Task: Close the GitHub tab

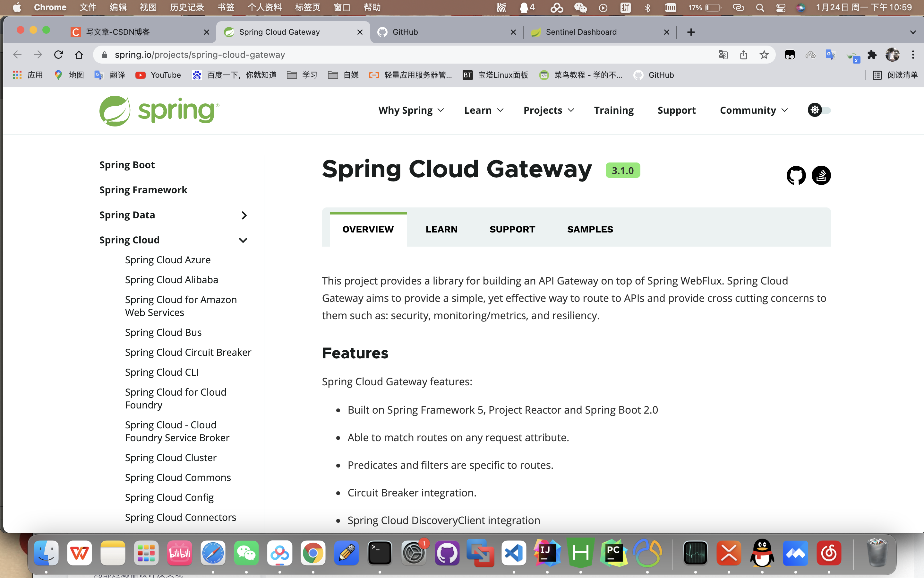Action: coord(513,32)
